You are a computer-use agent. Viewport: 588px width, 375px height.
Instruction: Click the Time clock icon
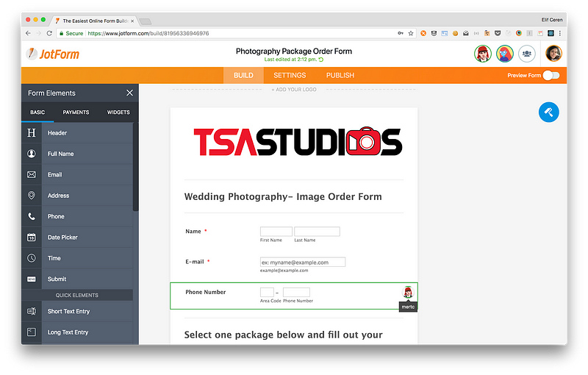click(32, 258)
